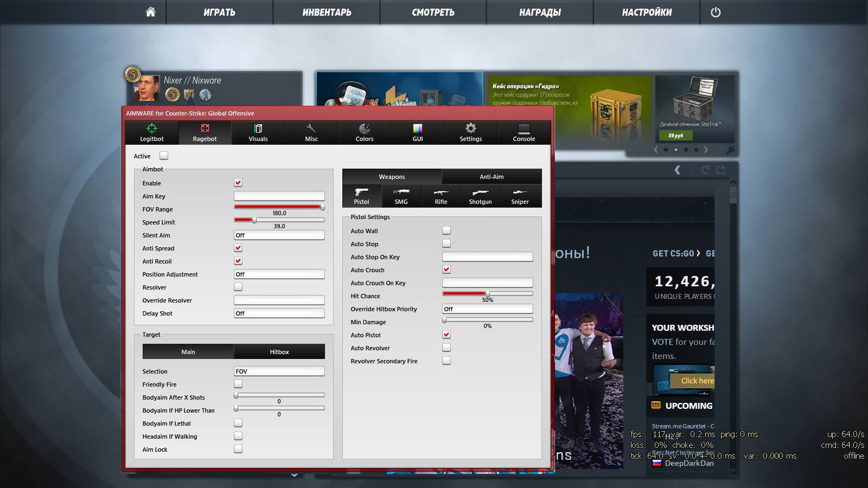
Task: Open the Silent Aim dropdown
Action: [279, 235]
